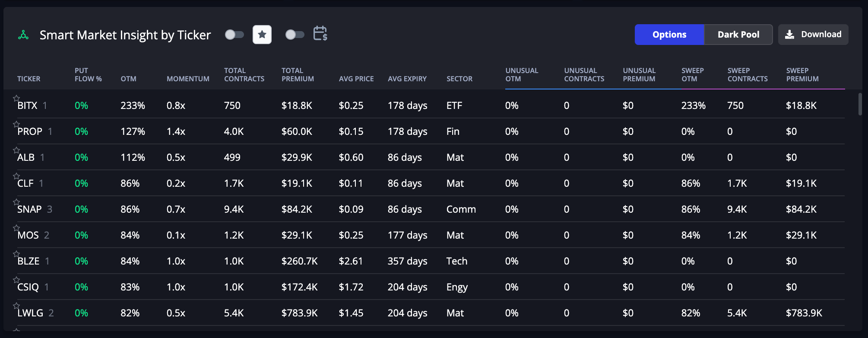Click the green network logo icon
This screenshot has height=338, width=868.
[x=23, y=35]
